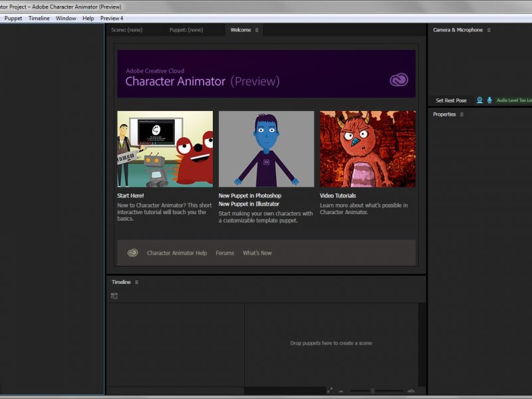This screenshot has height=399, width=532.
Task: Click the Creative Cloud logo in the banner
Action: 398,80
